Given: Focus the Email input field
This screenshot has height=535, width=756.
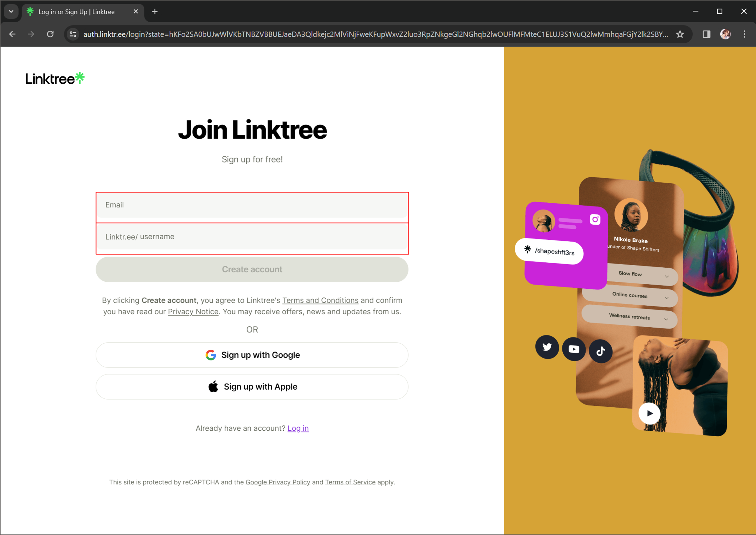Looking at the screenshot, I should pyautogui.click(x=252, y=205).
